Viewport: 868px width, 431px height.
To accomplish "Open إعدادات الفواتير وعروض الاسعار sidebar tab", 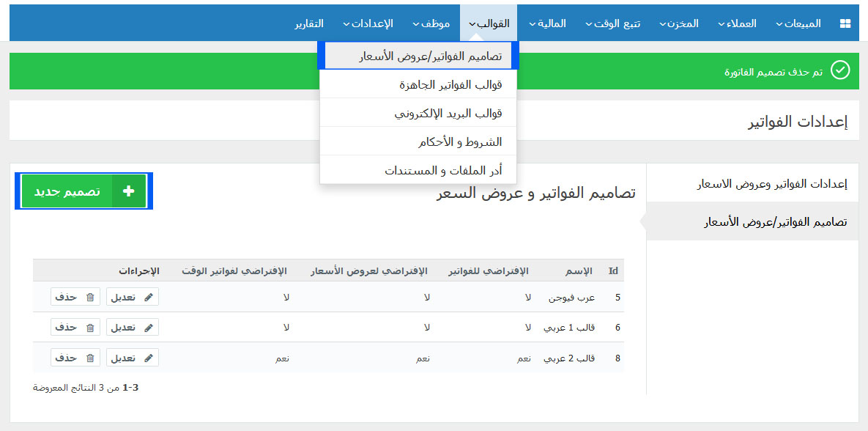I will pos(753,183).
